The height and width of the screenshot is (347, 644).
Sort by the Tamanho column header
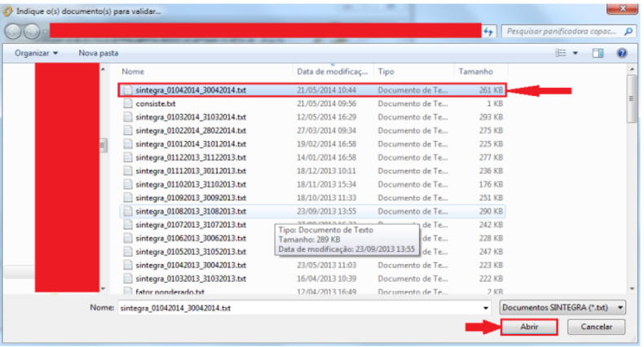475,72
